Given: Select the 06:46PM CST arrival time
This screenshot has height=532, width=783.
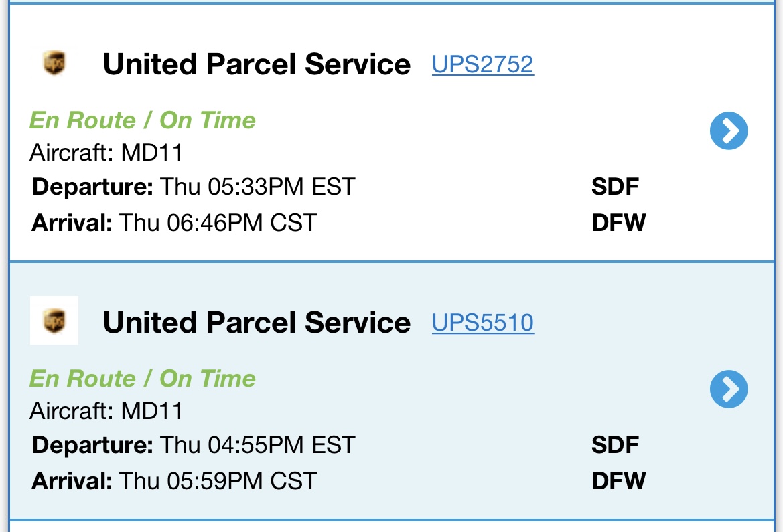Looking at the screenshot, I should pos(218,222).
